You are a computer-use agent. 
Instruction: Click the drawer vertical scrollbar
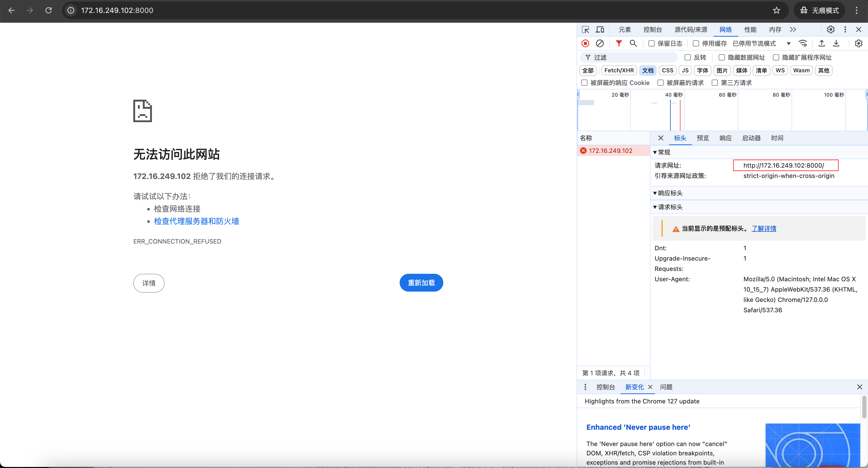864,407
